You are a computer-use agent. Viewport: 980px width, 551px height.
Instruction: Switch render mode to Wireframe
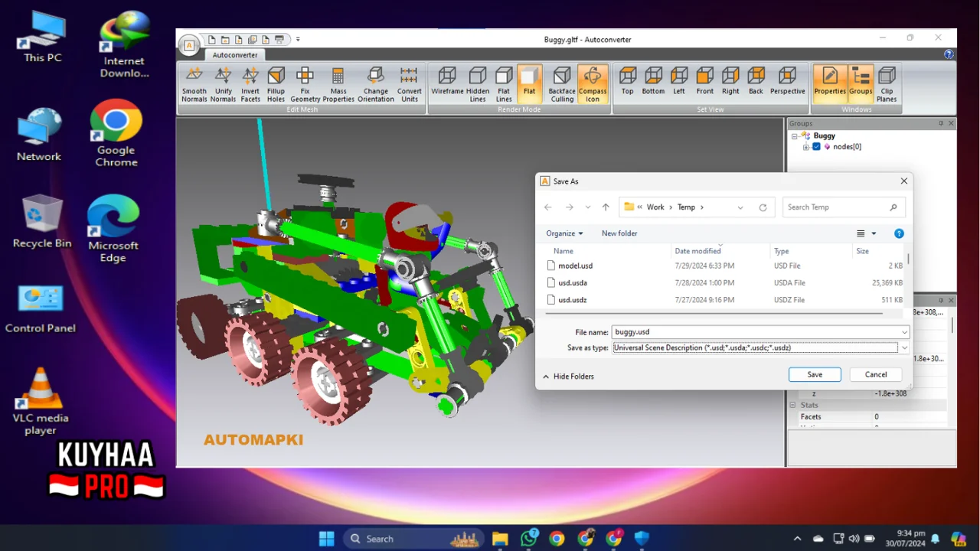447,84
